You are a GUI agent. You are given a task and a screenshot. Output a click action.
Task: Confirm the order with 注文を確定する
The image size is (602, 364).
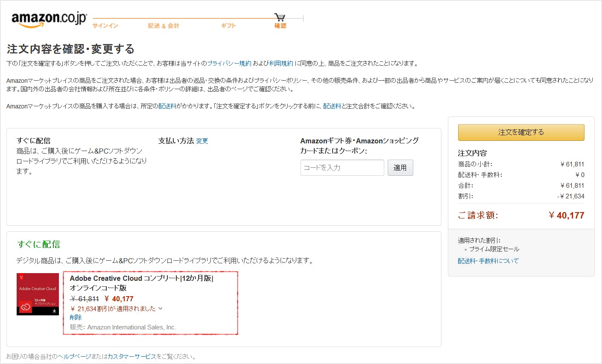click(521, 132)
